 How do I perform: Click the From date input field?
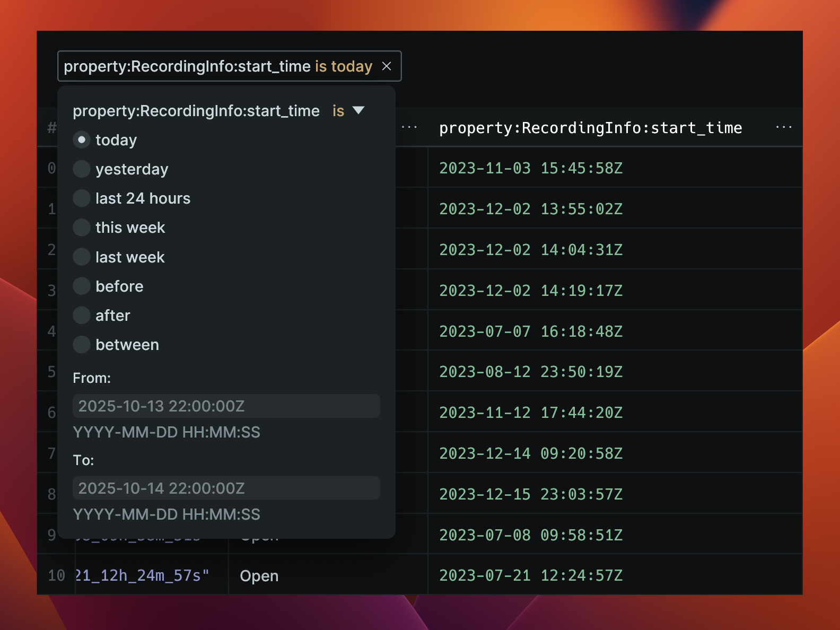226,406
